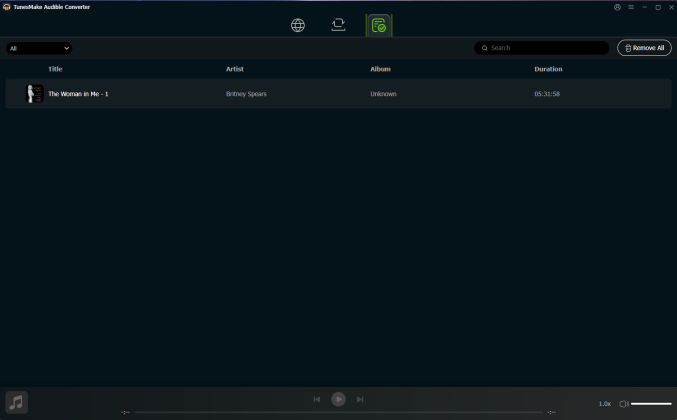Skip to the previous track

click(x=316, y=399)
